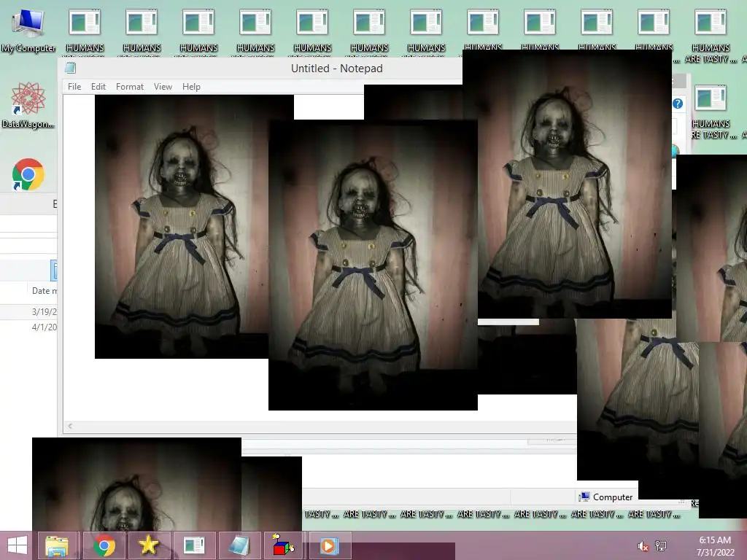This screenshot has width=747, height=560.
Task: Open the media player taskbar icon
Action: tap(329, 545)
